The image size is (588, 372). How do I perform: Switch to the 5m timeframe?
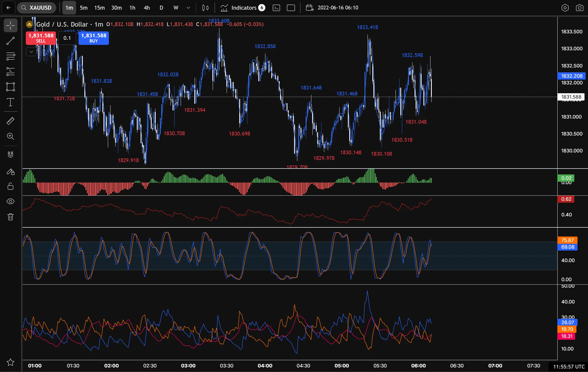(x=84, y=8)
